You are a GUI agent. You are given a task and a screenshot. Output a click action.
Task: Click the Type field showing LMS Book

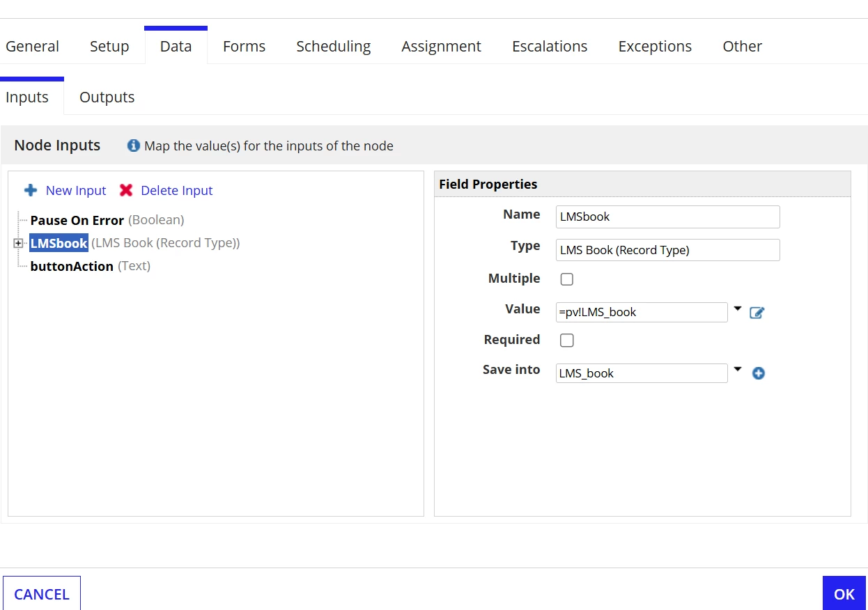[x=668, y=250]
